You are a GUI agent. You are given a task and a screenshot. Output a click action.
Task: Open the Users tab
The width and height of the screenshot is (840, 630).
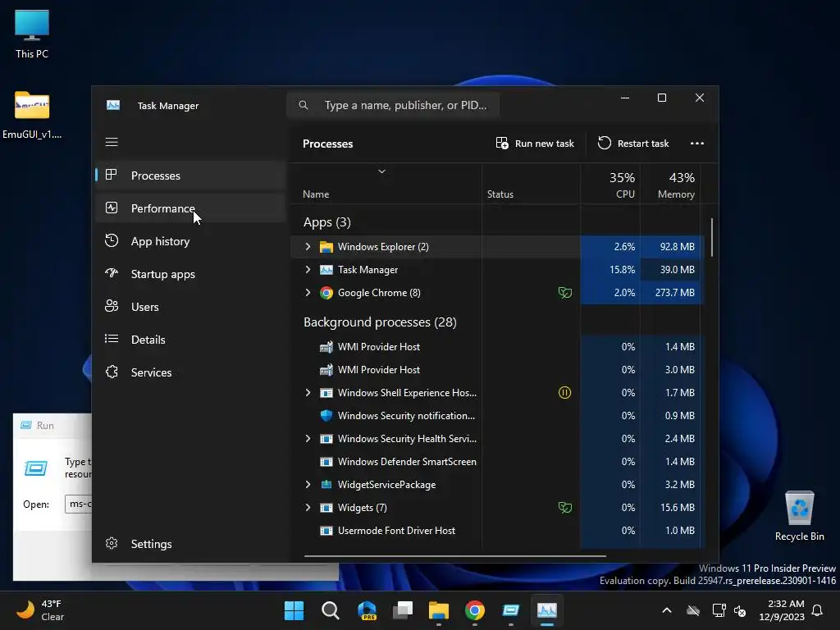[190, 307]
